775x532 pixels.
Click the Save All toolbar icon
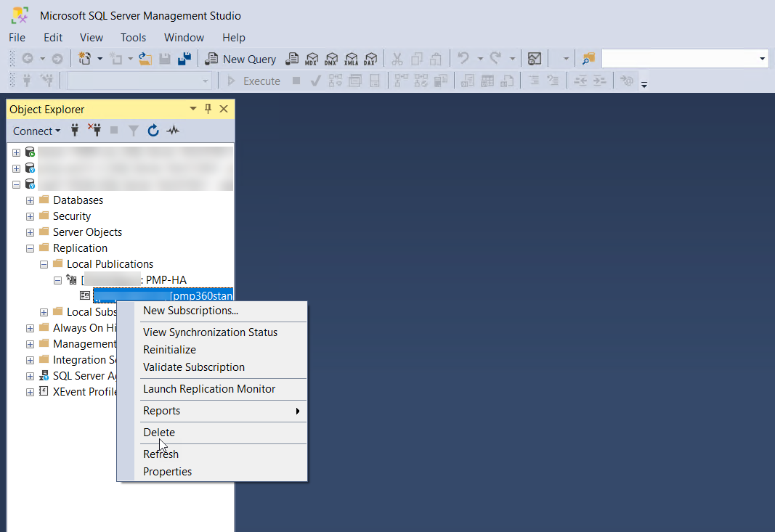coord(184,59)
